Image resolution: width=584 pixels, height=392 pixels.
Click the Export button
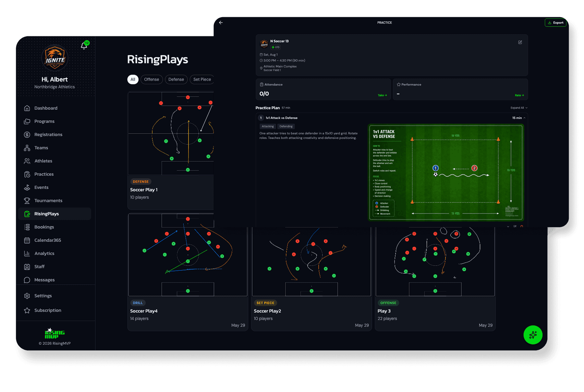pyautogui.click(x=555, y=23)
